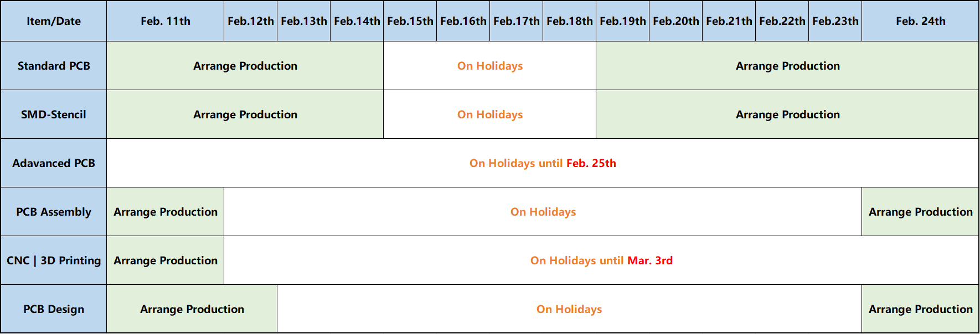Click Standard PCB's On Holidays cell
Screen dimensions: 980x334
[489, 66]
